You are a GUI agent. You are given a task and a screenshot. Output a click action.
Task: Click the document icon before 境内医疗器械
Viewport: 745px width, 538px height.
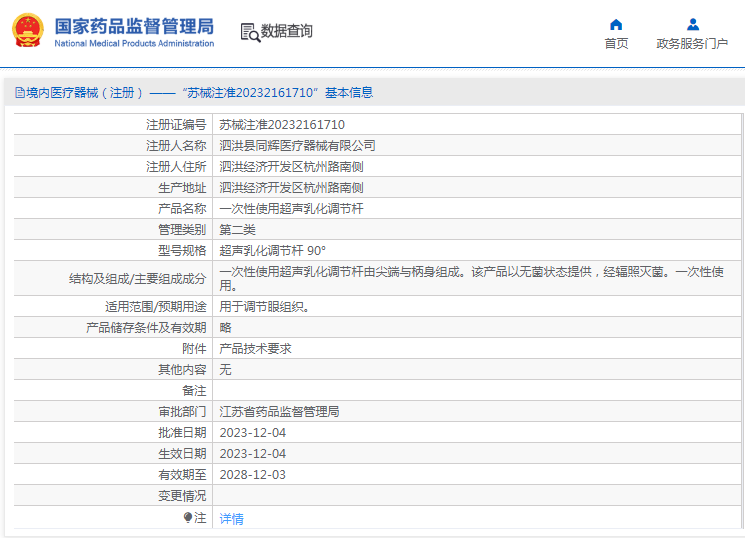(x=19, y=93)
